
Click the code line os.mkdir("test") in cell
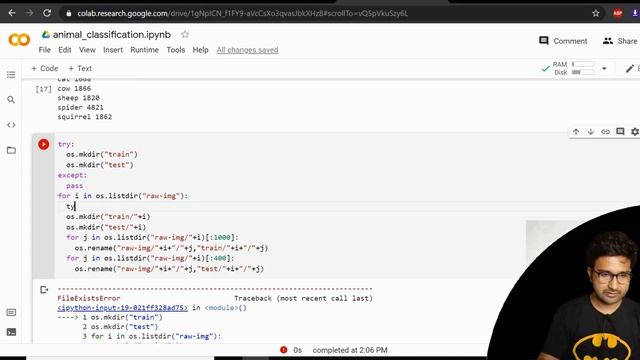pos(100,165)
